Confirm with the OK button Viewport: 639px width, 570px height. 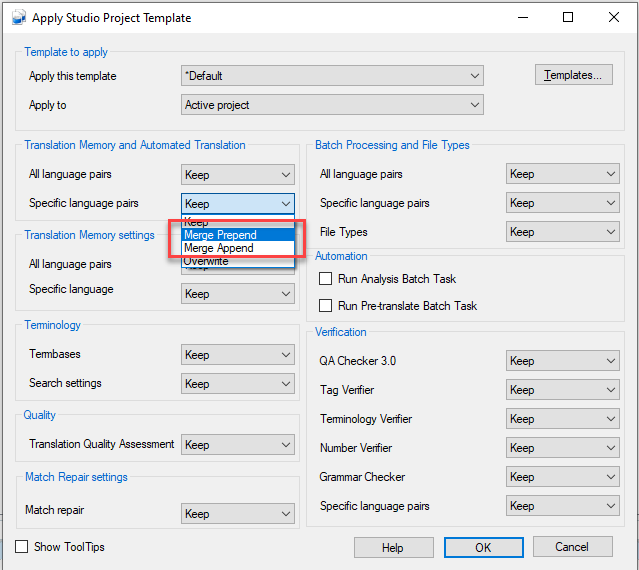(x=483, y=547)
